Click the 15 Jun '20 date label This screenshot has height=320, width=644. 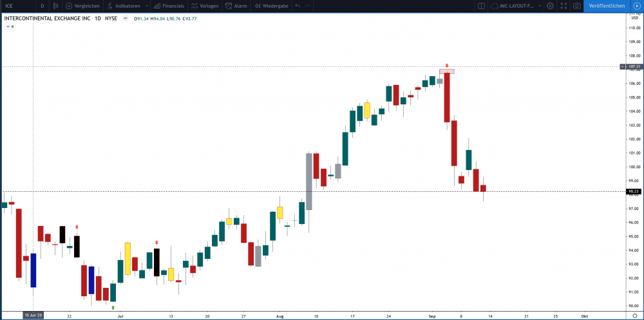click(33, 315)
